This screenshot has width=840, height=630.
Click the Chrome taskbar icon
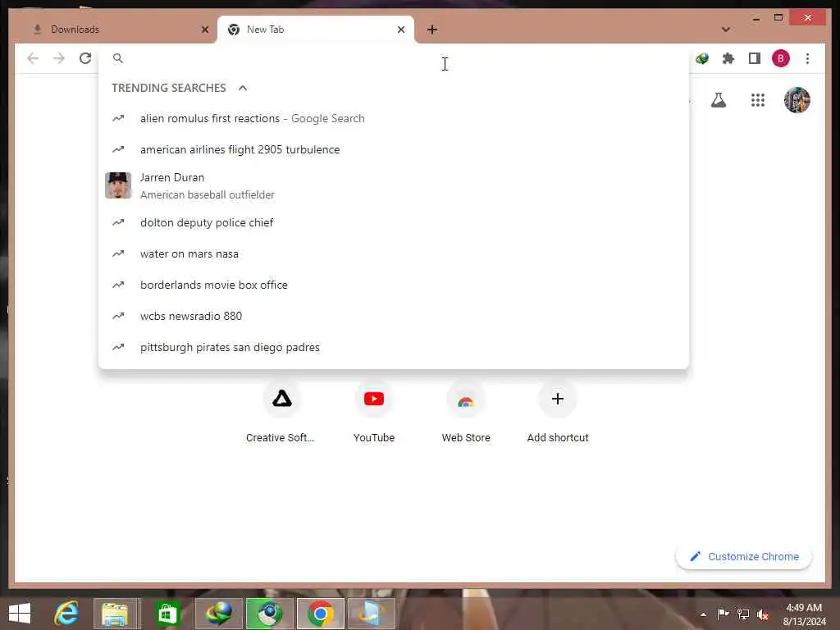pos(321,614)
